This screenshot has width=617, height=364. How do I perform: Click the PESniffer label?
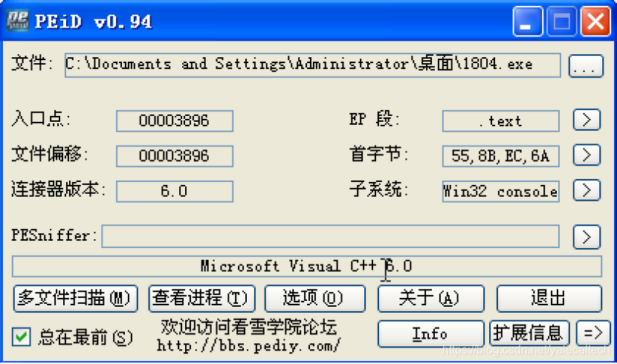(54, 235)
